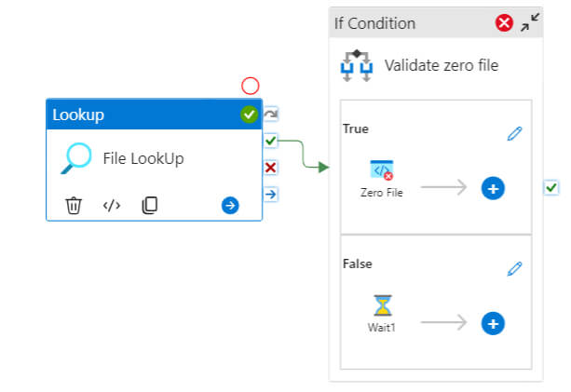Click If Condition success output checkmark

(551, 187)
